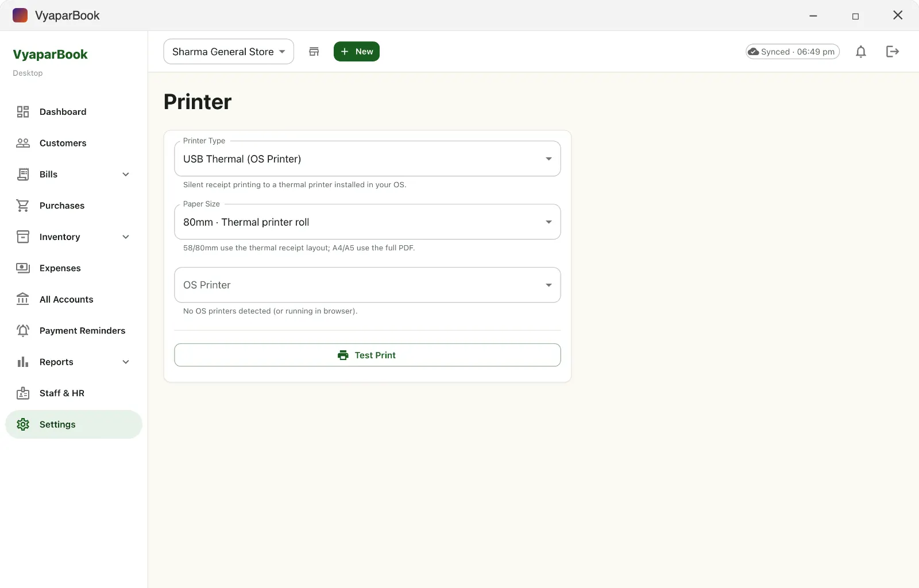This screenshot has height=588, width=919.
Task: Open notifications bell in top bar
Action: [x=861, y=52]
